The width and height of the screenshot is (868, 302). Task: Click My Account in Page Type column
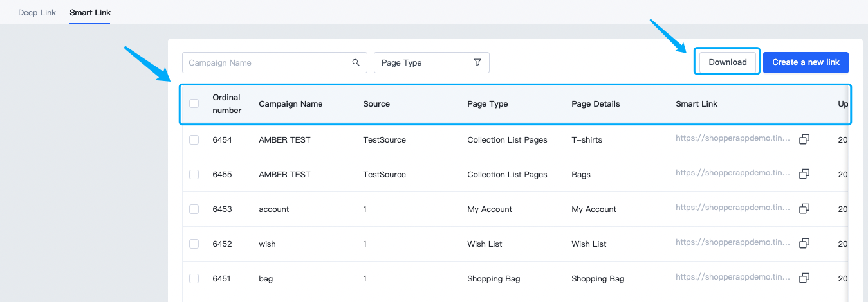(490, 209)
